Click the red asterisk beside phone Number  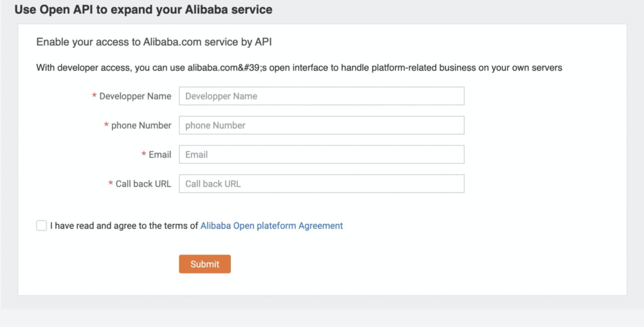click(x=106, y=125)
